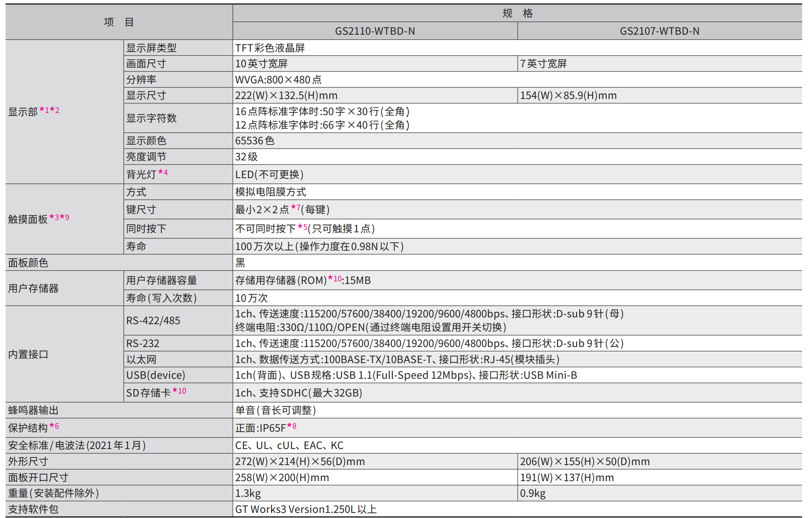Select the 安全标准/电波法 row label
This screenshot has width=812, height=518.
pyautogui.click(x=77, y=445)
